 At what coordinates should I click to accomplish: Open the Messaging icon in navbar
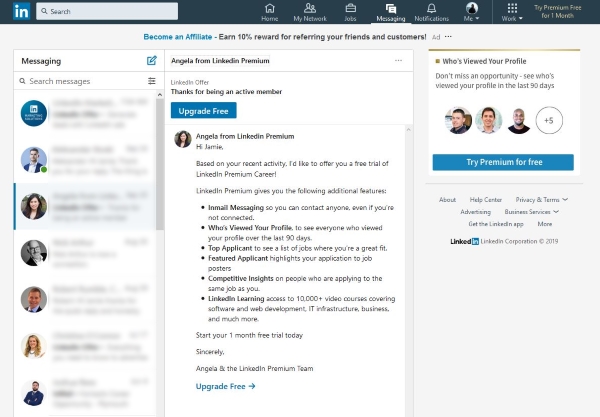tap(391, 12)
